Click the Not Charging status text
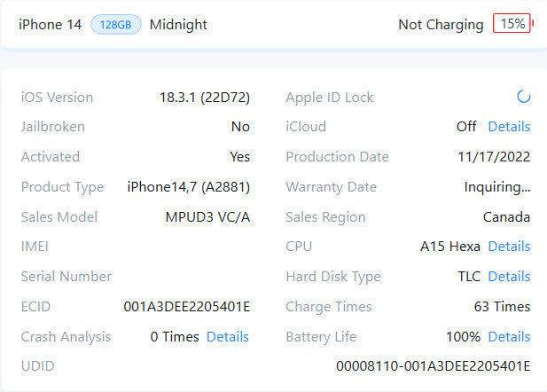 click(441, 25)
